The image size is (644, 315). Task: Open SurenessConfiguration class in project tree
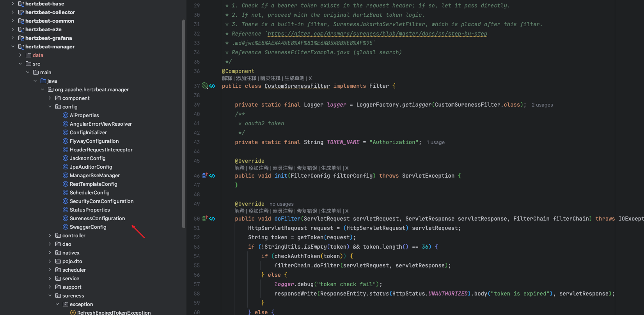click(97, 218)
